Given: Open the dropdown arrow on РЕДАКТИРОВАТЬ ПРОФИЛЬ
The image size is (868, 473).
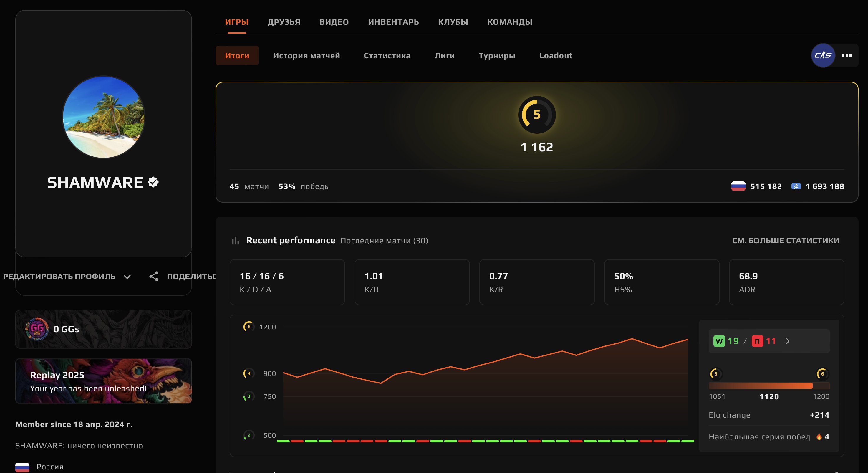Looking at the screenshot, I should coord(127,277).
